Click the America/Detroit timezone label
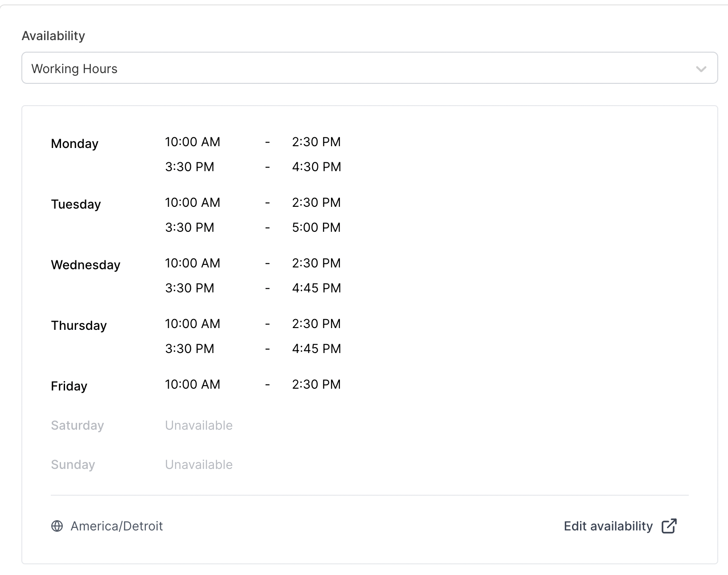The image size is (728, 575). point(117,526)
